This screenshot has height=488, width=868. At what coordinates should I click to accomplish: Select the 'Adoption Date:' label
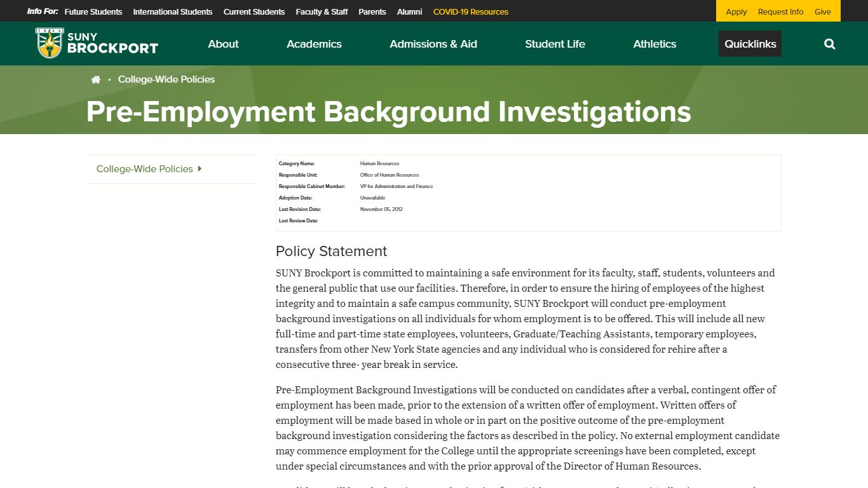[295, 198]
